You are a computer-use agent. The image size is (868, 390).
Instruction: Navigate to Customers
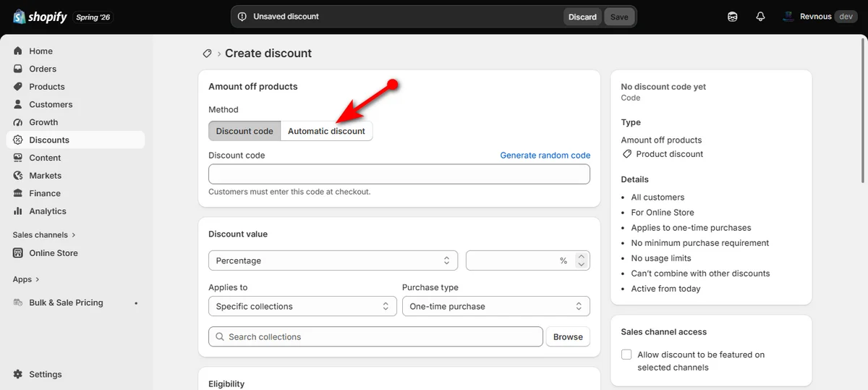coord(76,104)
